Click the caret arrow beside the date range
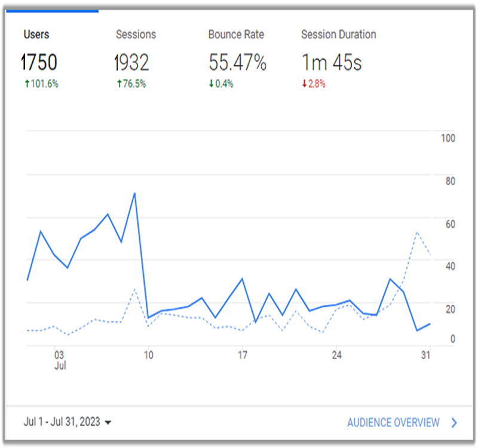The image size is (478, 448). pyautogui.click(x=108, y=423)
